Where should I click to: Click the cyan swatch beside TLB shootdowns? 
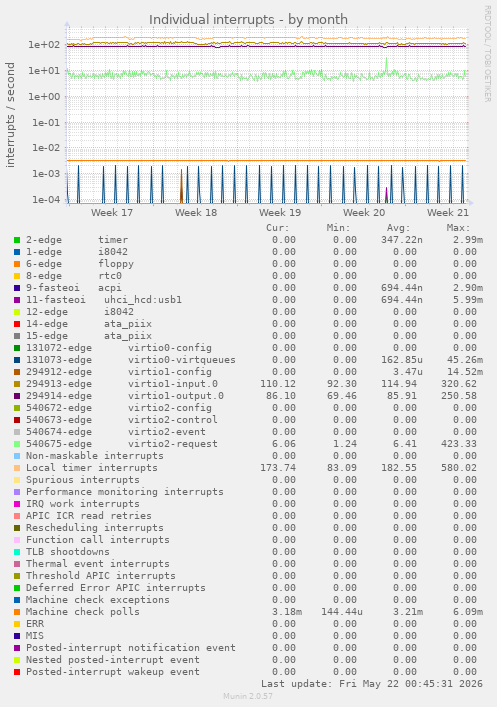(x=17, y=552)
